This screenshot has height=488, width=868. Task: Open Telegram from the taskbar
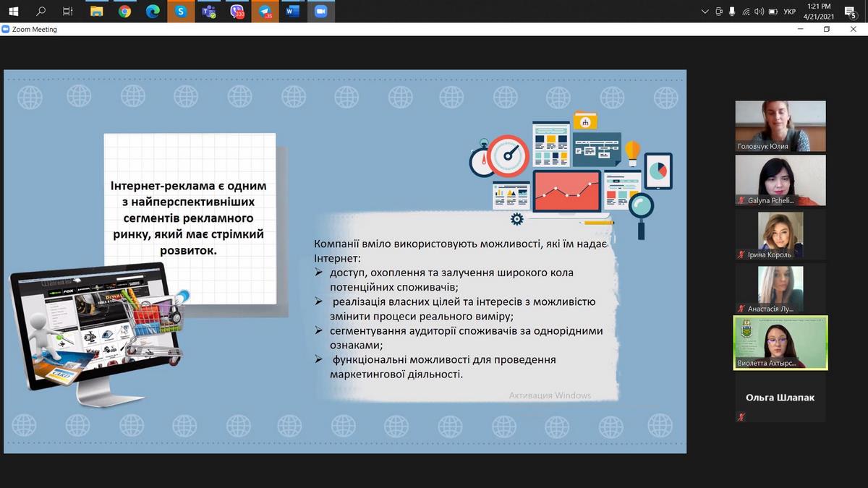coord(265,12)
